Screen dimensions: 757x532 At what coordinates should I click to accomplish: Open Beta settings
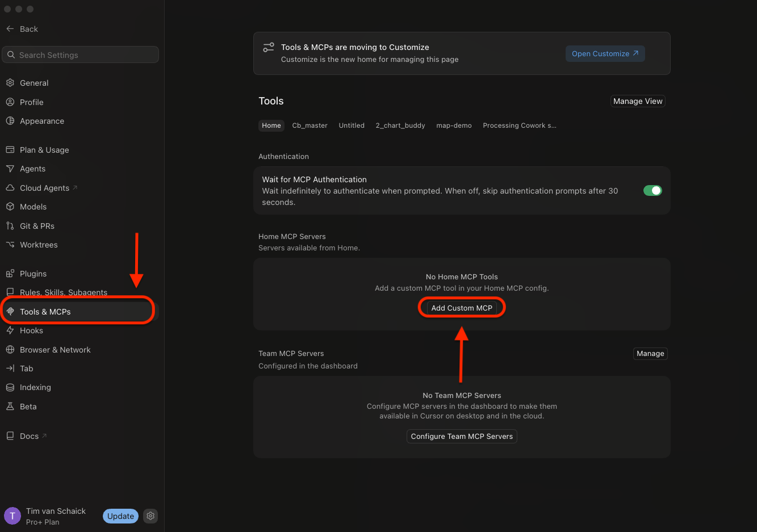coord(28,407)
